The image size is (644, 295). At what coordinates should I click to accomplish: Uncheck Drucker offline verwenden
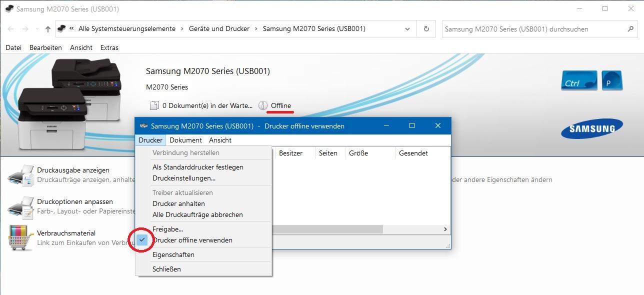pyautogui.click(x=192, y=240)
